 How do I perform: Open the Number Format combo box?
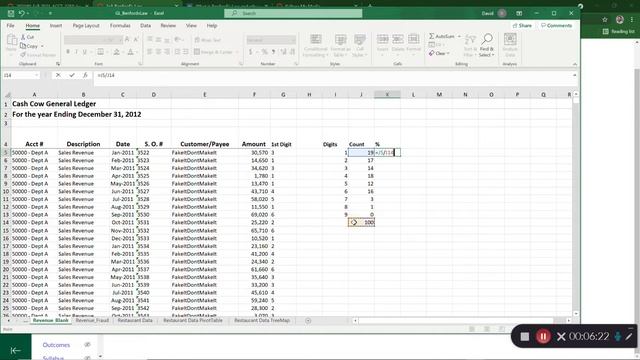point(271,40)
